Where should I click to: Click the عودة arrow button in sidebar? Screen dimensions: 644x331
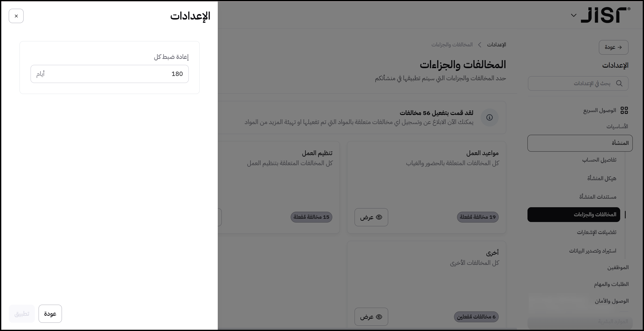coord(613,47)
